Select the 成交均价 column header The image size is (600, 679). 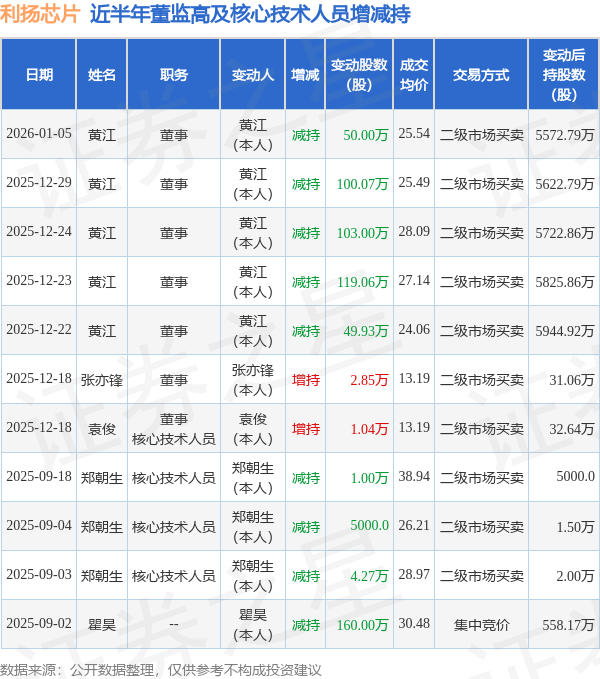click(x=414, y=74)
